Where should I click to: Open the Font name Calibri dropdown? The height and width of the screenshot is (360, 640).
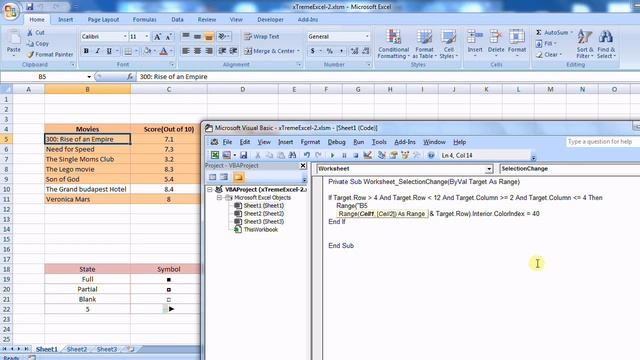pyautogui.click(x=125, y=37)
